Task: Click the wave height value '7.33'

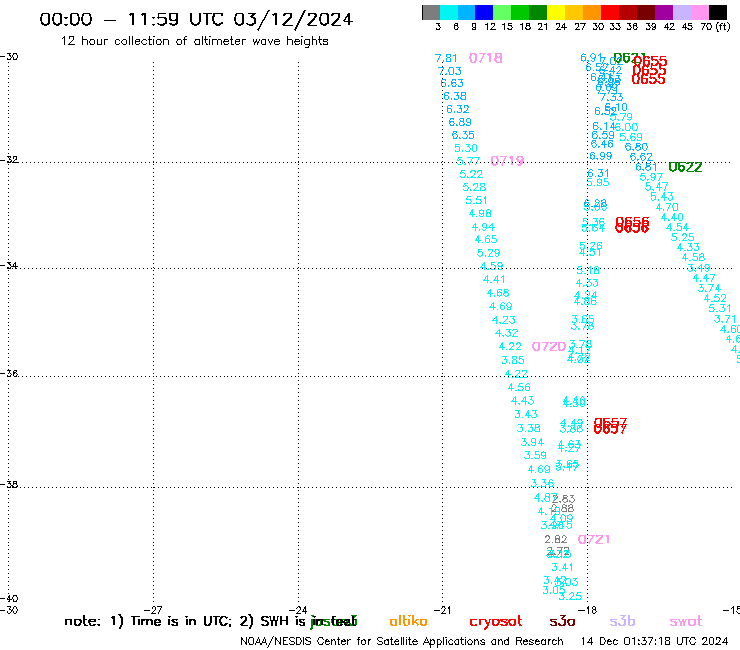Action: click(612, 98)
